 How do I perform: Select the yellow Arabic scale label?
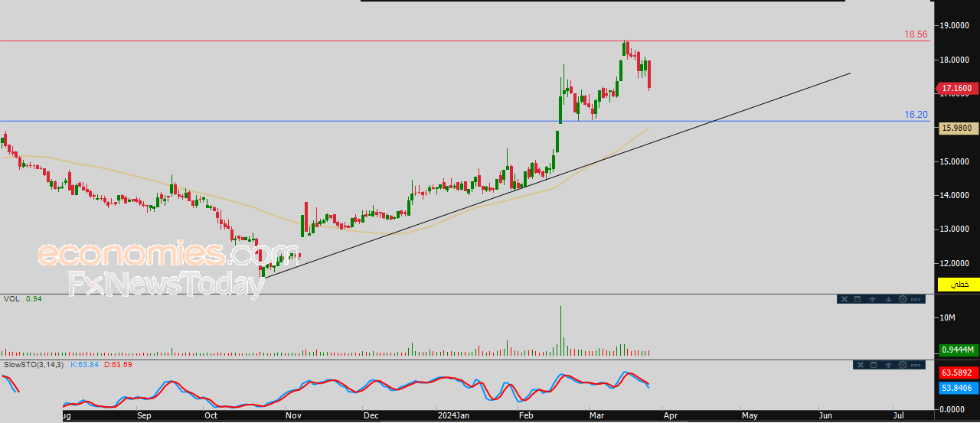pos(958,285)
